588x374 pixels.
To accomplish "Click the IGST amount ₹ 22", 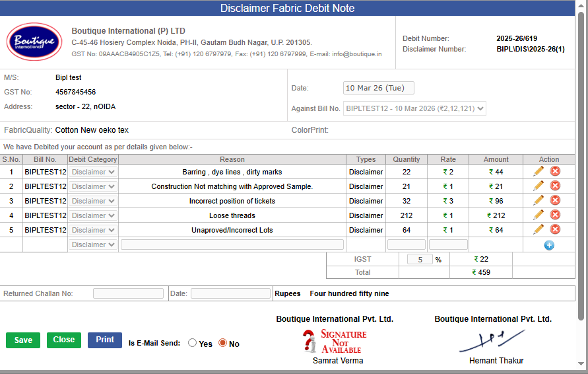I will 481,259.
